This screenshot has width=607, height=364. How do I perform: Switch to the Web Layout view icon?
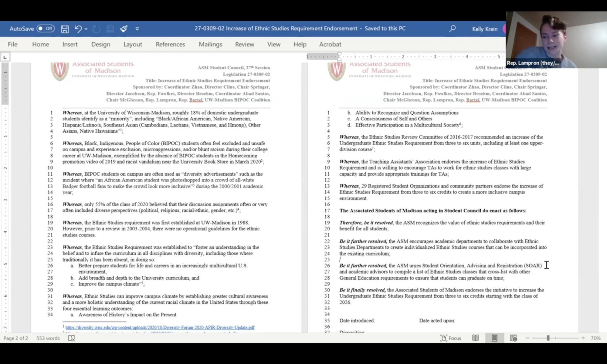point(514,338)
